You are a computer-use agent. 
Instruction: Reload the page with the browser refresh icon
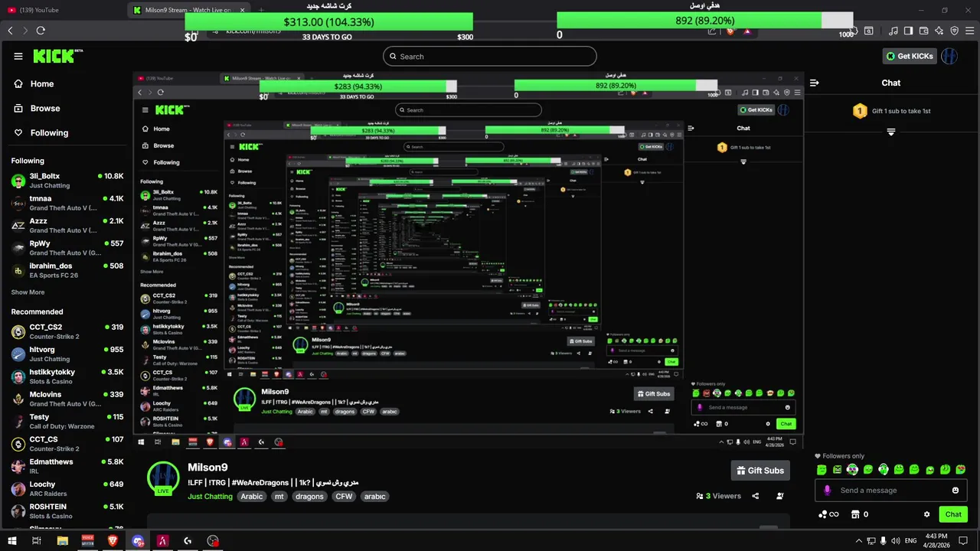coord(41,31)
